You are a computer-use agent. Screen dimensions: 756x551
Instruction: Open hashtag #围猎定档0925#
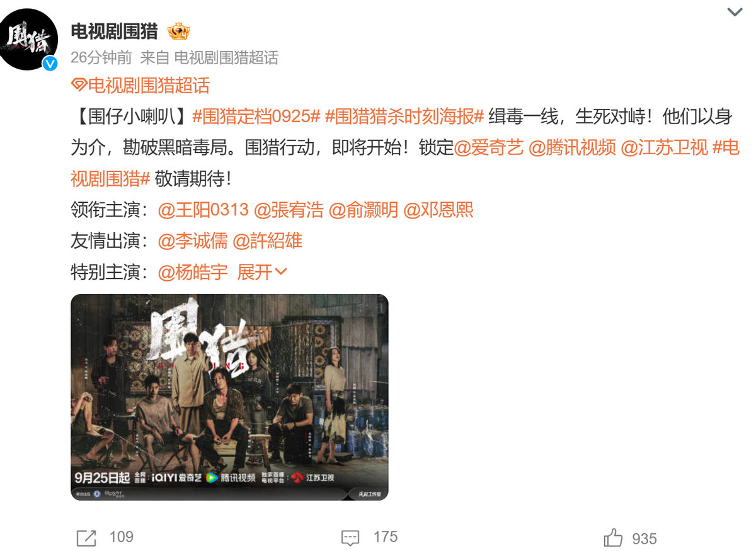tap(256, 116)
